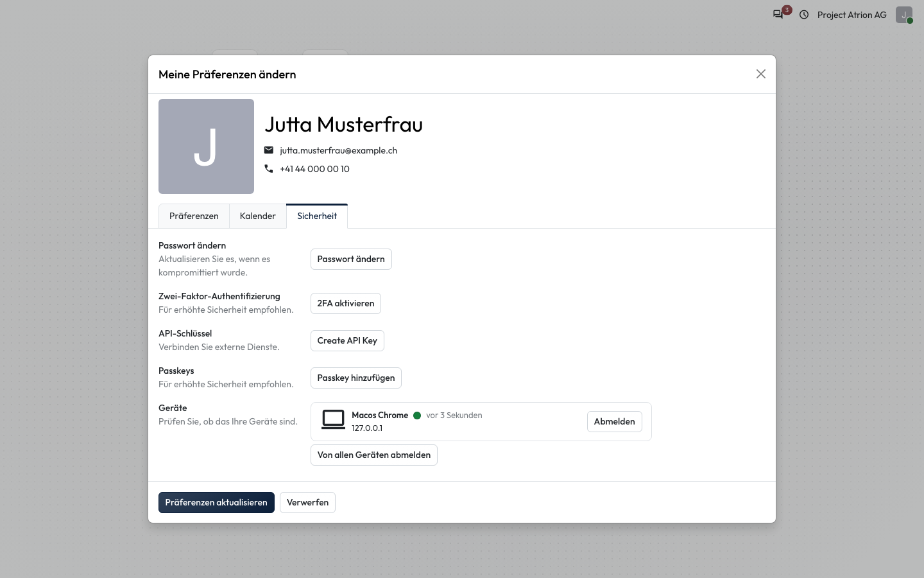
Task: Click the green online status dot
Action: pyautogui.click(x=417, y=416)
